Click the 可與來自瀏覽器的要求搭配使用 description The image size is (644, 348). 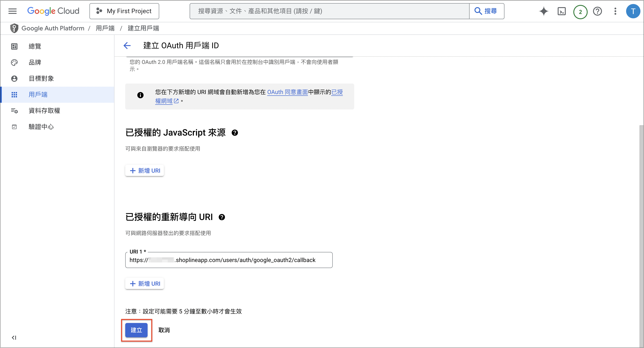coord(163,149)
